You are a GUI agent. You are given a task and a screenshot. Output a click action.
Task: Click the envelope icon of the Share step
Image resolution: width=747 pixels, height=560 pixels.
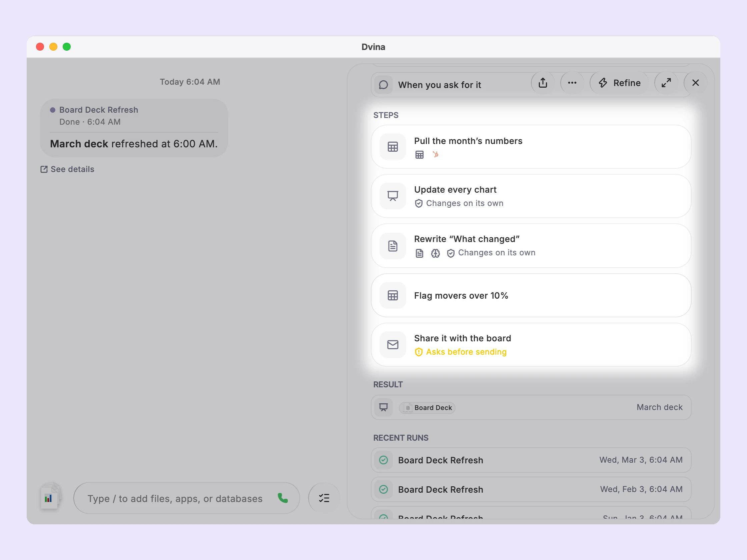[393, 345]
